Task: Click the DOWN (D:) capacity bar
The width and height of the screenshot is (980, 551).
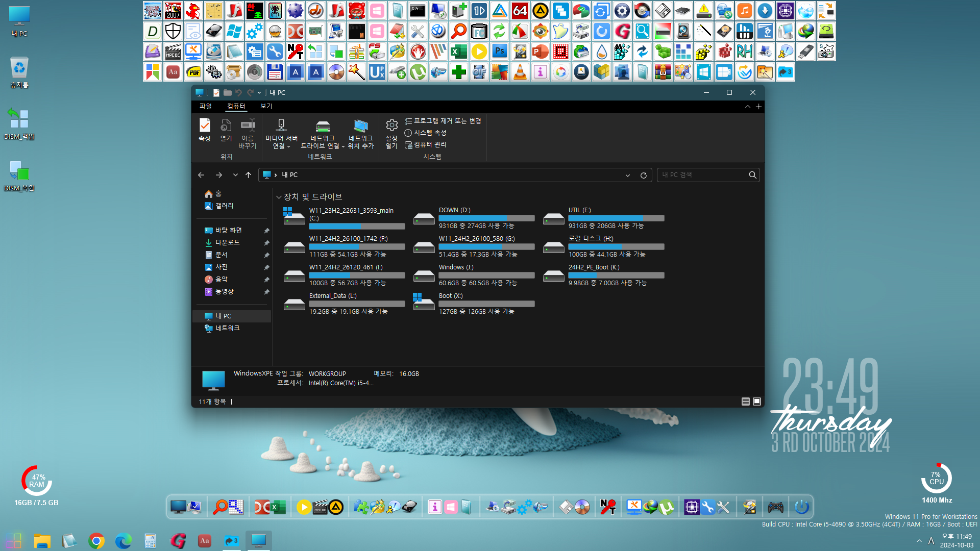Action: [486, 218]
